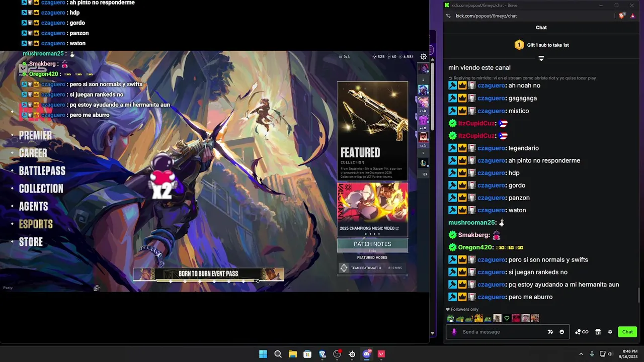Open OBS Studio from the taskbar

pyautogui.click(x=337, y=354)
